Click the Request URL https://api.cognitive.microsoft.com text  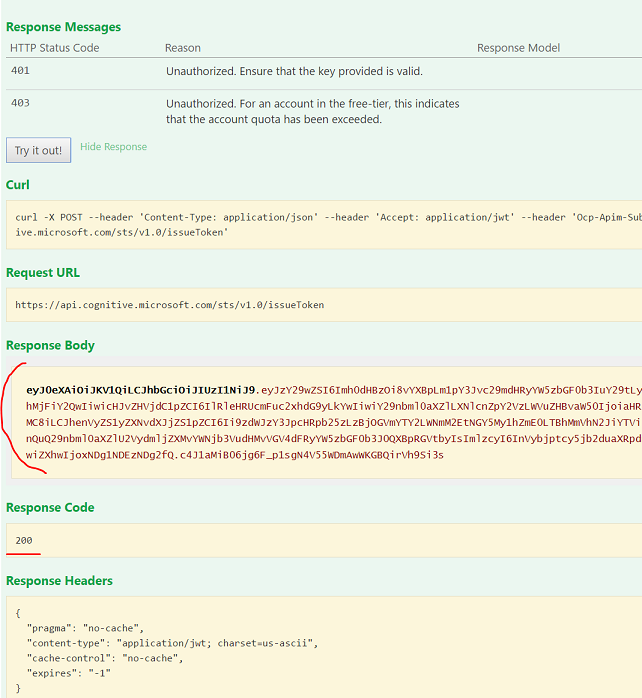click(170, 305)
